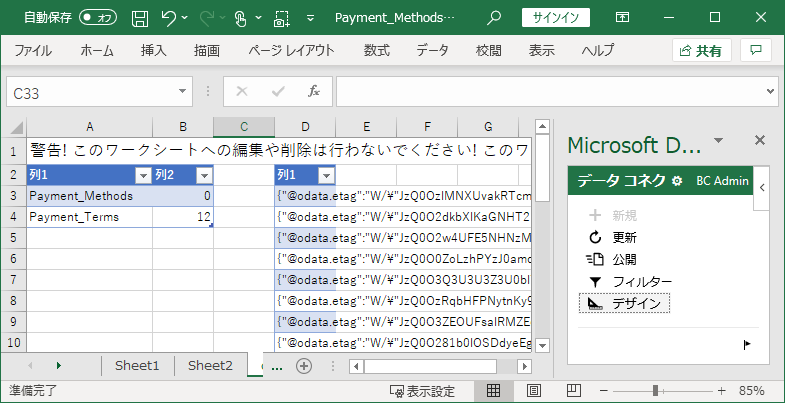This screenshot has height=403, width=785.
Task: Open 列1 filter dropdown in column D
Action: [326, 175]
